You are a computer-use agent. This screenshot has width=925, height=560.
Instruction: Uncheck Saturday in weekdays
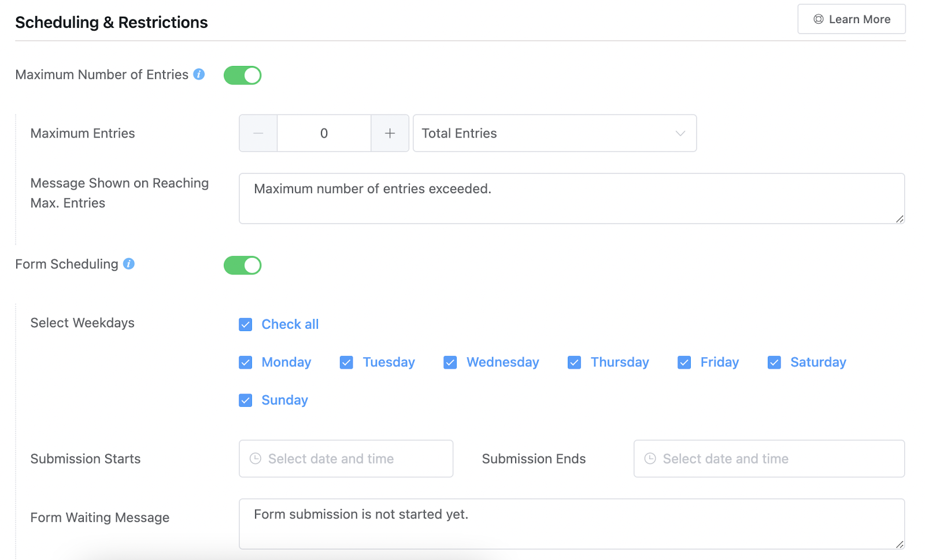coord(774,362)
